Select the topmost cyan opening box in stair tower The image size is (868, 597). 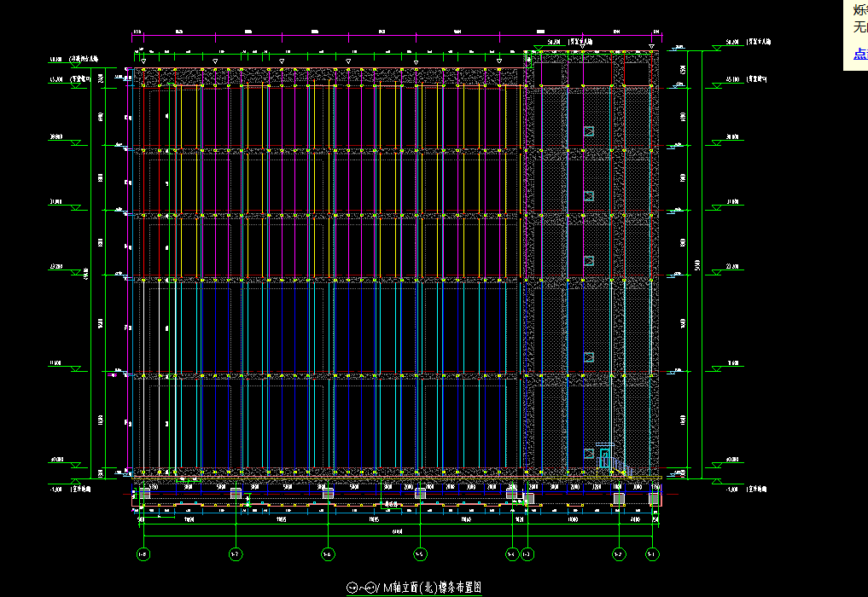point(588,131)
